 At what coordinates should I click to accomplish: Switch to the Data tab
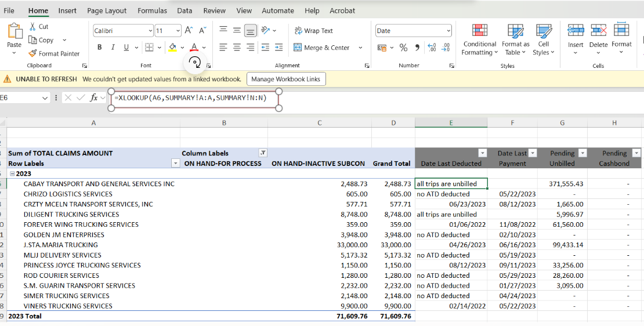185,10
